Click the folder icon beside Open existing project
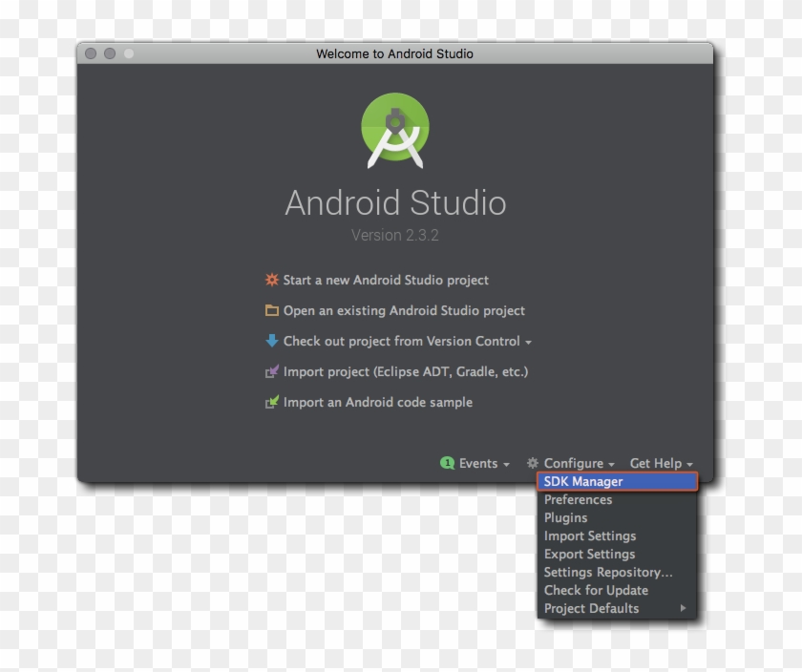The width and height of the screenshot is (802, 672). pyautogui.click(x=270, y=310)
